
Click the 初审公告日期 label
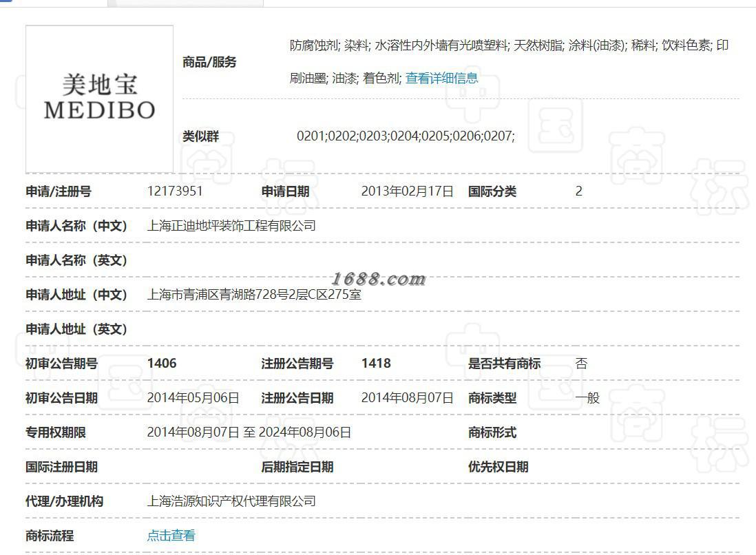[62, 398]
